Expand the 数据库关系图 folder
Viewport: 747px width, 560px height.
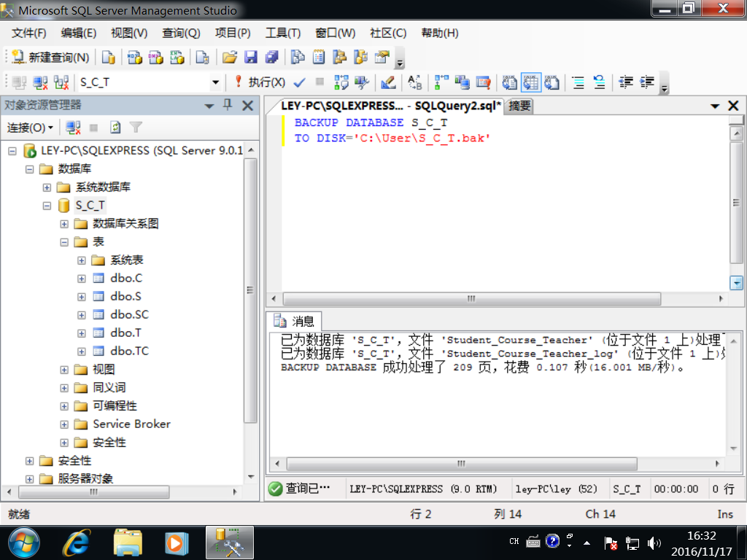(64, 224)
